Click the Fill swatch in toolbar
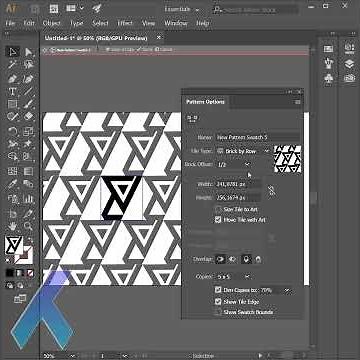The width and height of the screenshot is (360, 360). point(14,245)
